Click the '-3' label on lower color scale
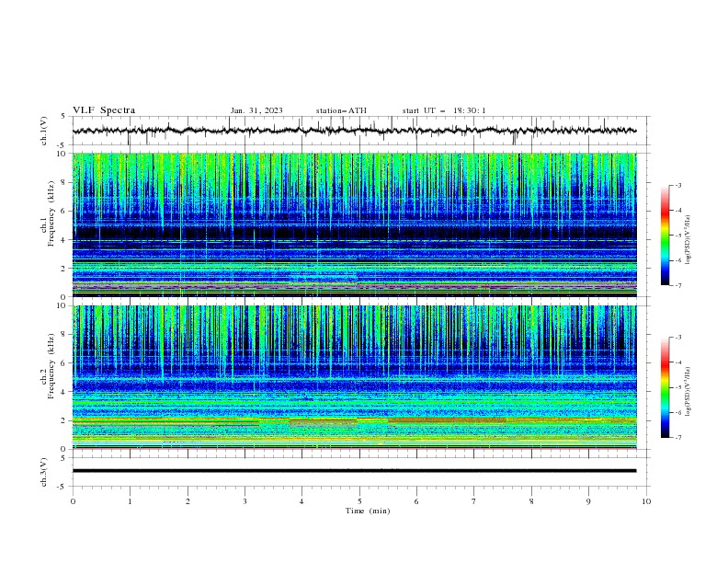 coord(678,338)
